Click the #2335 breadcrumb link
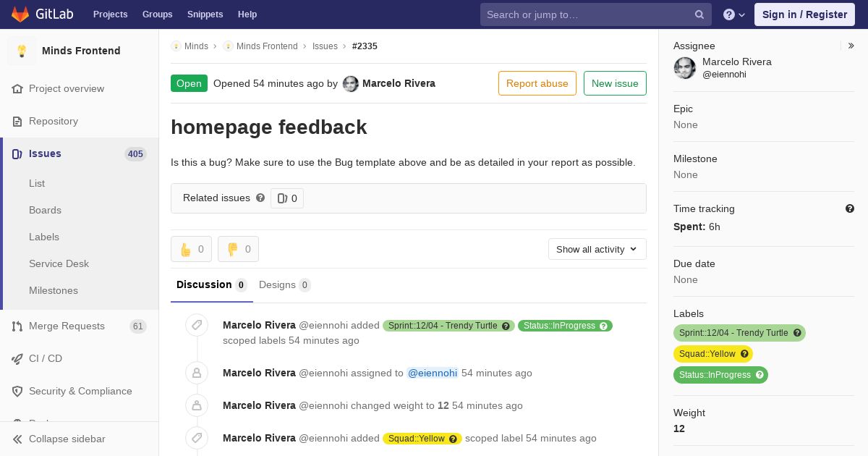This screenshot has width=868, height=456. [365, 46]
